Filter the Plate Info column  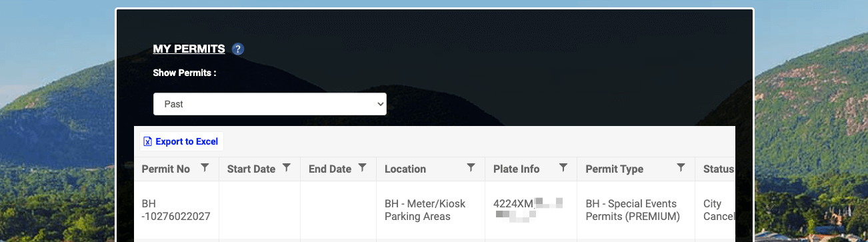563,168
